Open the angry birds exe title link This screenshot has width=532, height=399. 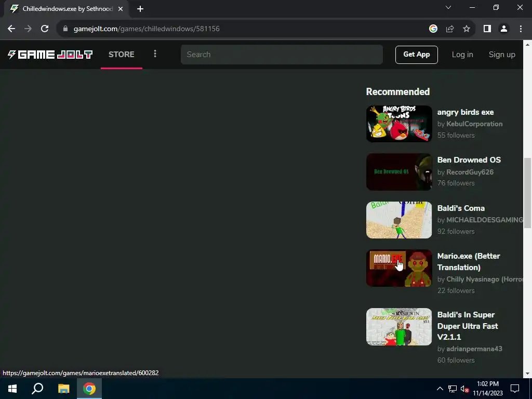[465, 112]
